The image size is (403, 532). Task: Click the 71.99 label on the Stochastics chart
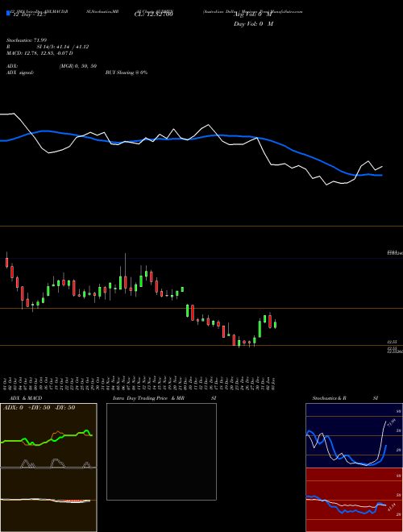tap(391, 423)
